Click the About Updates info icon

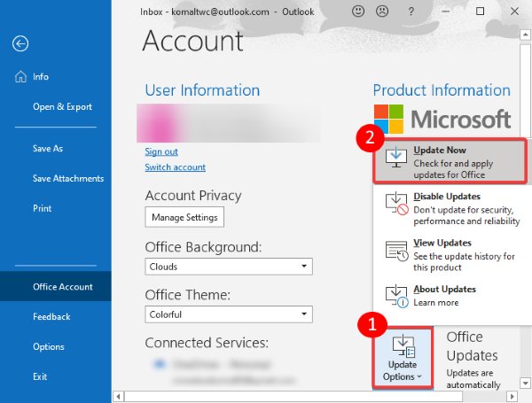point(397,297)
